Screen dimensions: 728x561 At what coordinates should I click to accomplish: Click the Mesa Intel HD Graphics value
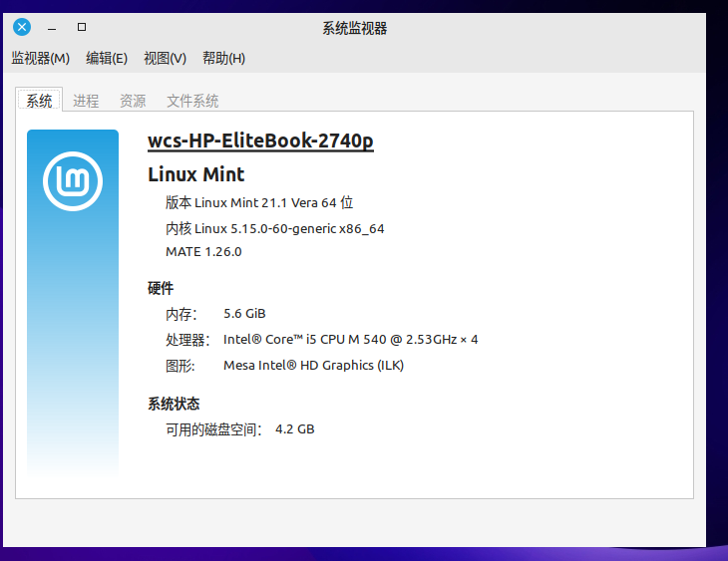click(314, 366)
